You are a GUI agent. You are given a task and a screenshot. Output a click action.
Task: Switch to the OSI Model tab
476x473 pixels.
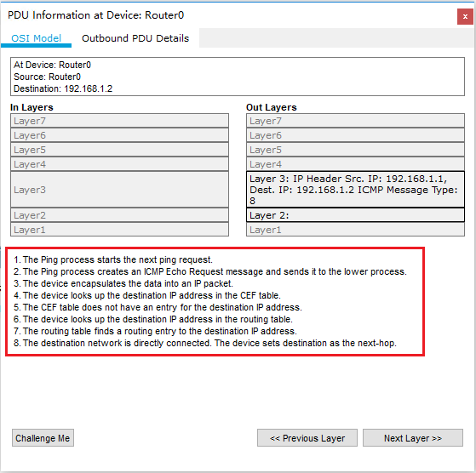[x=36, y=38]
